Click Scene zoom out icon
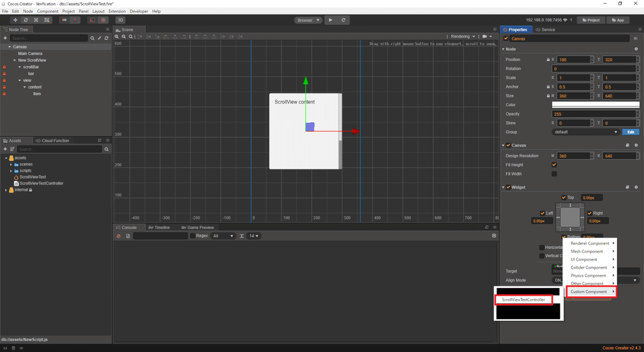This screenshot has height=352, width=644. [123, 36]
